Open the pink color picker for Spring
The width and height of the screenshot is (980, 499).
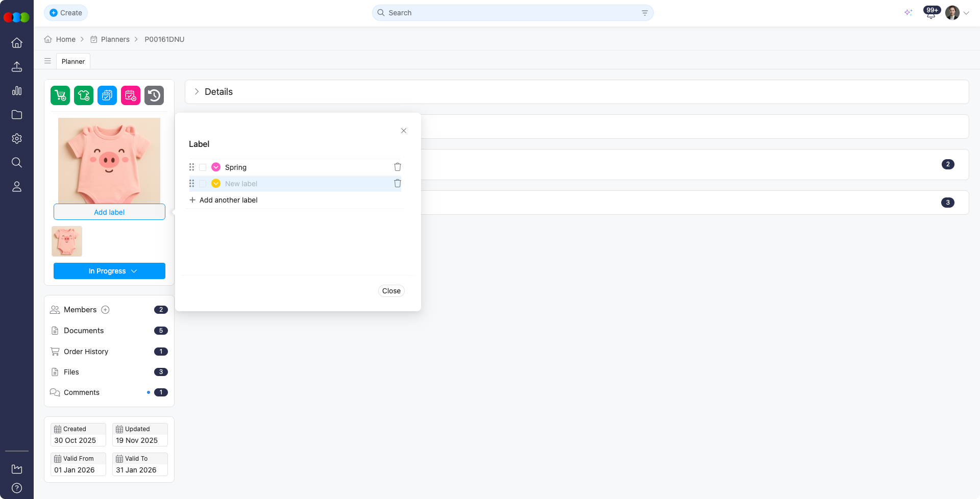216,167
